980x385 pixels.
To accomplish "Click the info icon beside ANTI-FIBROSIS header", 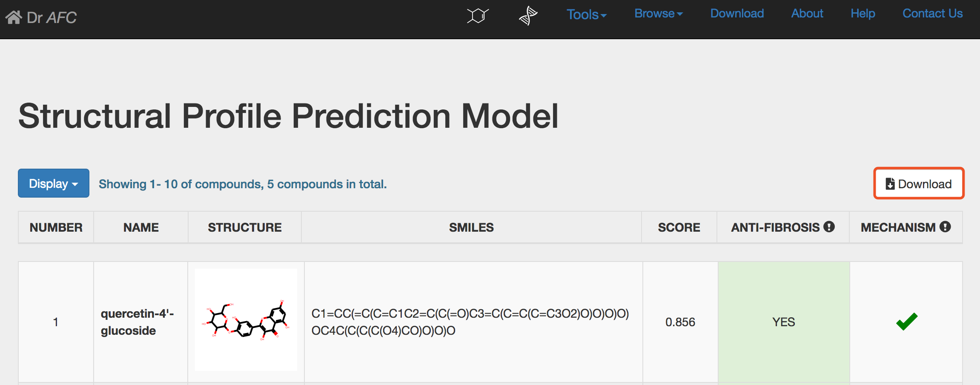I will 829,227.
